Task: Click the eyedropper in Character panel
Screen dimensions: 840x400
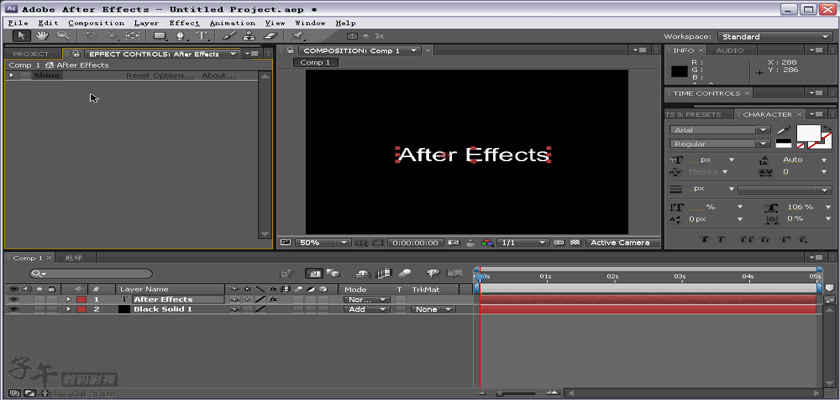Action: [784, 130]
